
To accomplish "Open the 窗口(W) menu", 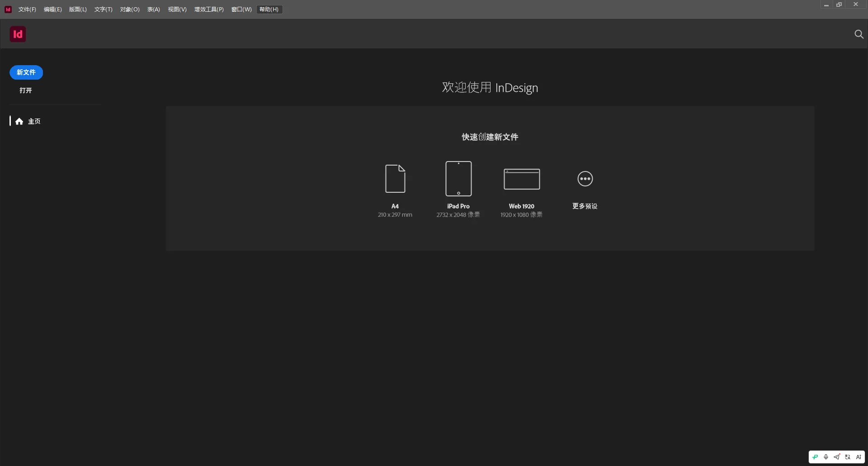I will [x=241, y=10].
